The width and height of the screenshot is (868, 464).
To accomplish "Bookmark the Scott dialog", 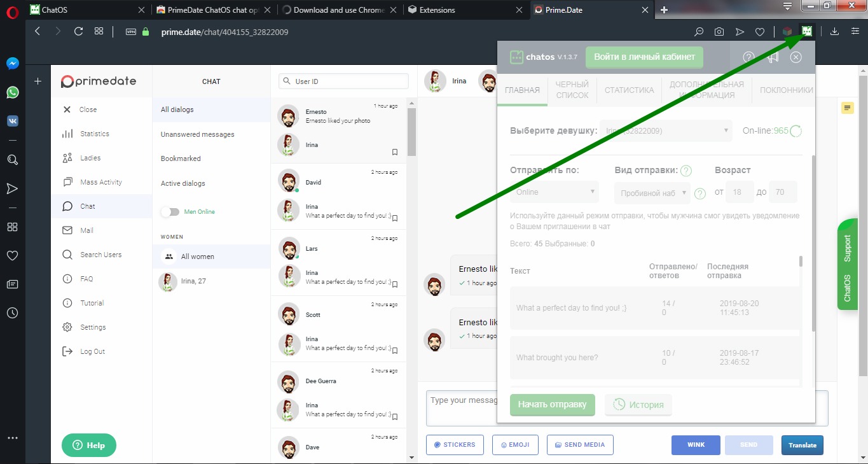I will tap(395, 350).
